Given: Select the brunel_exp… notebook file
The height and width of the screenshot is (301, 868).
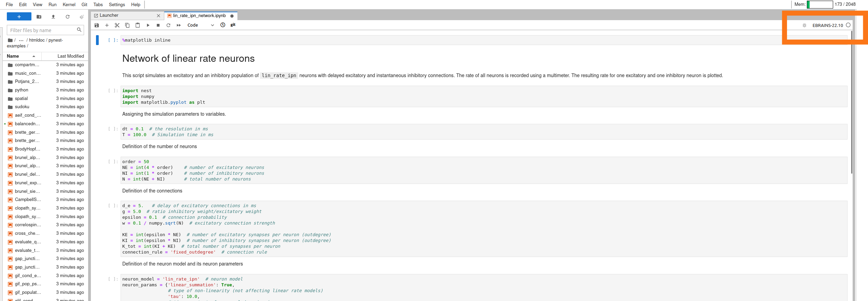Looking at the screenshot, I should tap(45, 183).
